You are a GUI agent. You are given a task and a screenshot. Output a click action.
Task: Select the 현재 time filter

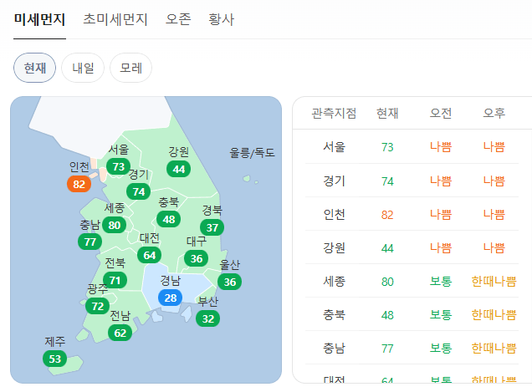[35, 68]
